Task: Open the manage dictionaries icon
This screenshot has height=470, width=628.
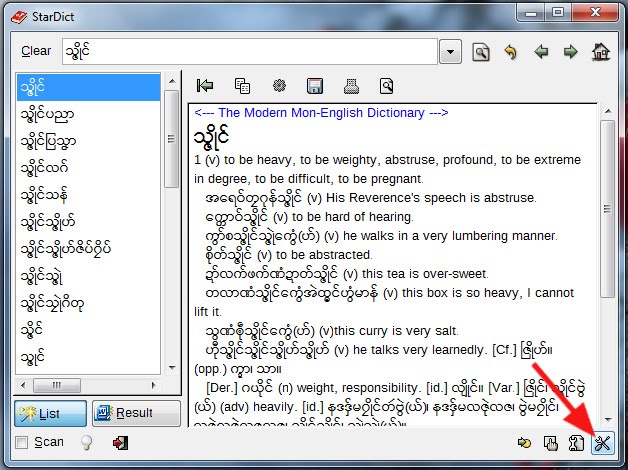Action: [576, 443]
